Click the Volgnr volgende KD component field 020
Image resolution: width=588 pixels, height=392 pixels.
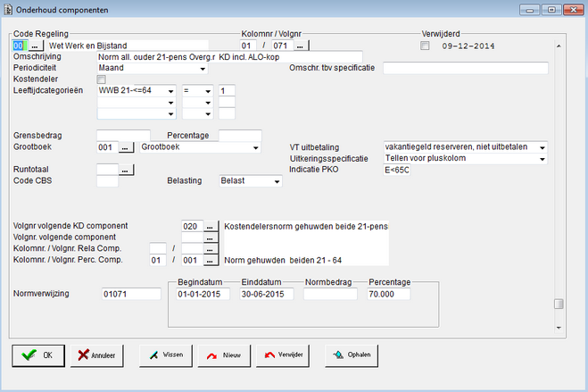click(x=193, y=227)
